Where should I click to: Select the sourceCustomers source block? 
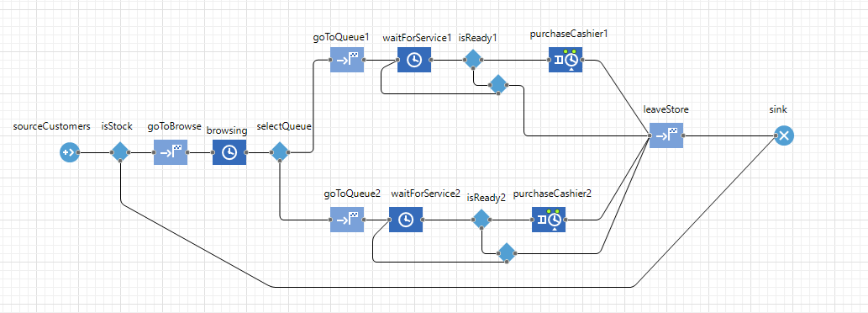pyautogui.click(x=70, y=151)
